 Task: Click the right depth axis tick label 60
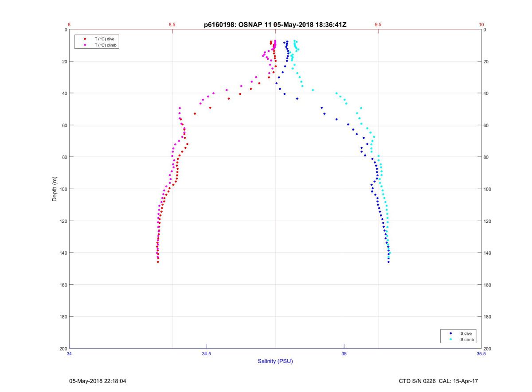[486, 125]
